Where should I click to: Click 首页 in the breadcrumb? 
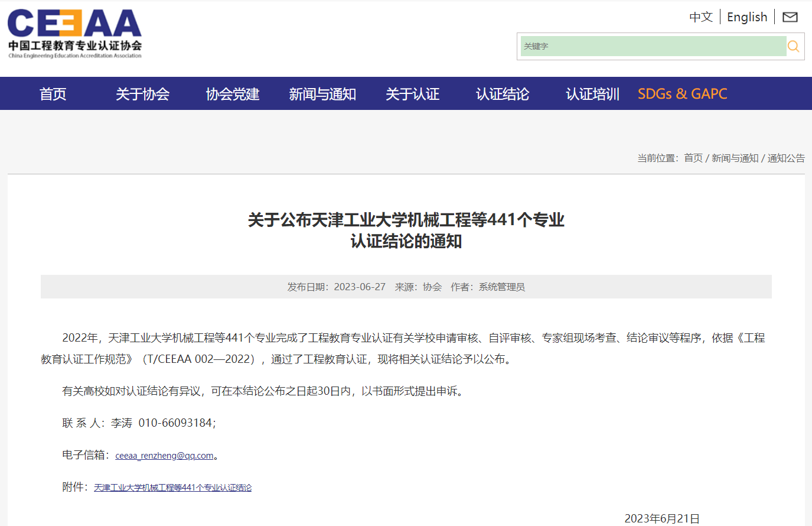click(x=693, y=158)
